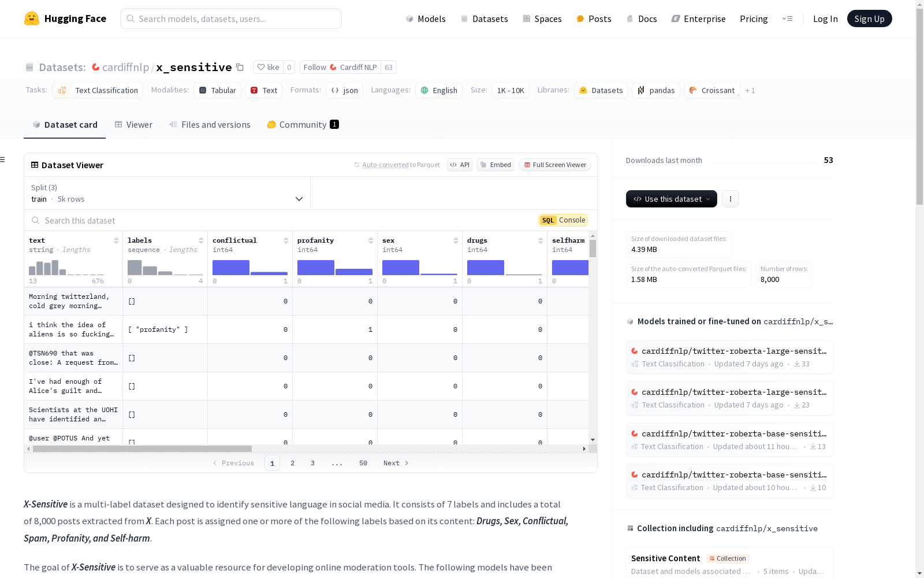
Task: Copy dataset name with the copy icon
Action: click(x=240, y=68)
